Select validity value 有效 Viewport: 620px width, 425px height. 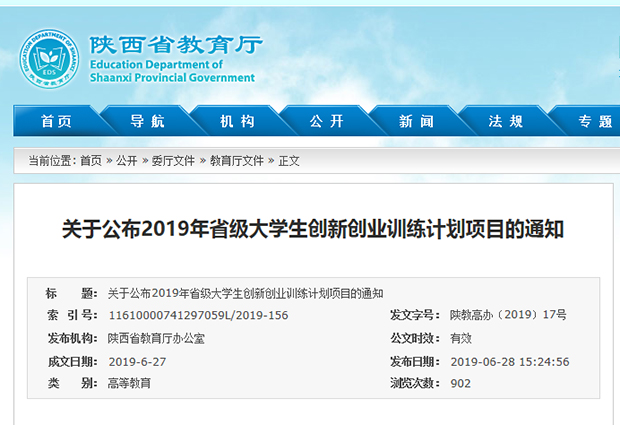tap(461, 338)
